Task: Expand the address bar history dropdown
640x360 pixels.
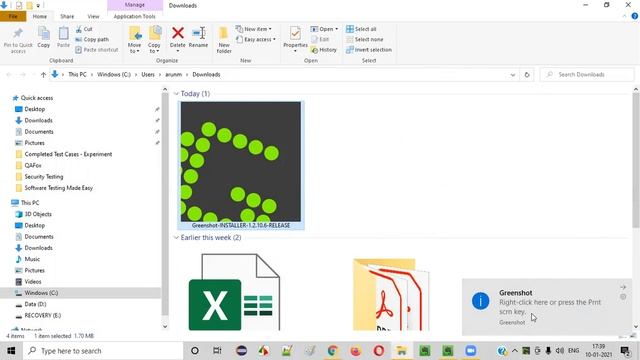Action: pos(513,75)
